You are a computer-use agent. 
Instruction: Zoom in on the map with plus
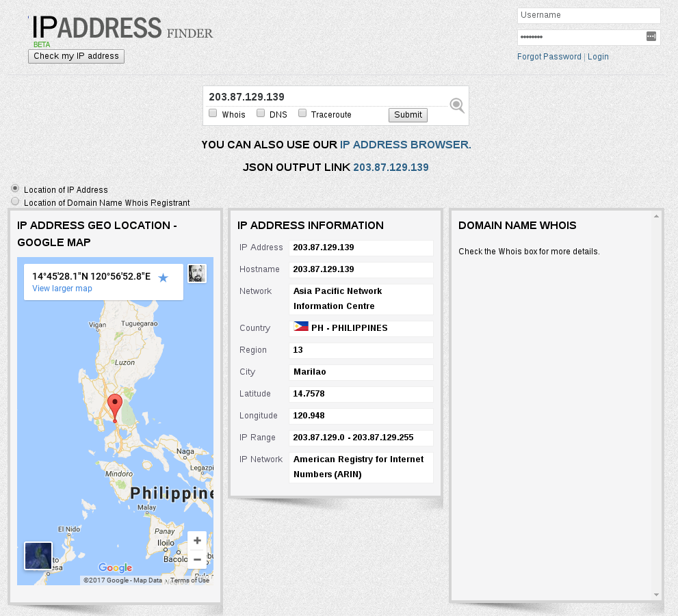pyautogui.click(x=197, y=540)
